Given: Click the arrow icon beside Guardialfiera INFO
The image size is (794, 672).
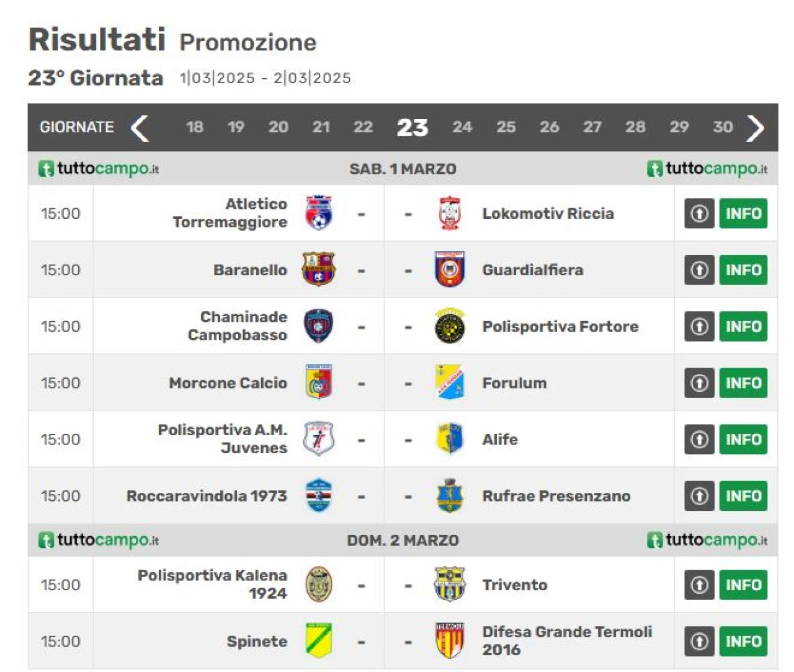Looking at the screenshot, I should click(700, 270).
